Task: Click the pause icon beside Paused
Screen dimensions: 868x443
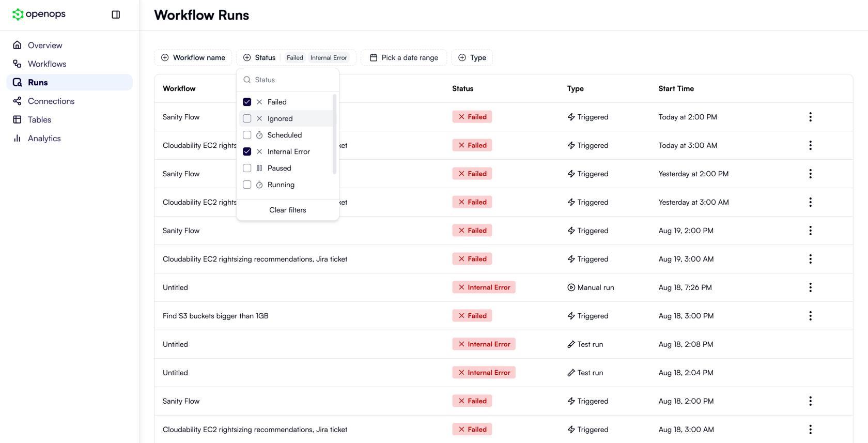Action: tap(259, 168)
